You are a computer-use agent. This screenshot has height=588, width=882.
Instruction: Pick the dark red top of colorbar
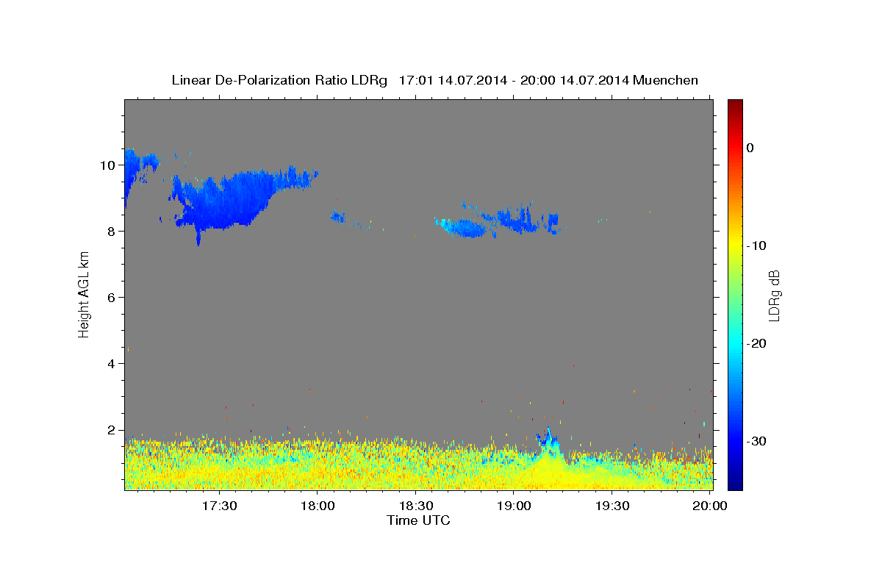[x=734, y=104]
